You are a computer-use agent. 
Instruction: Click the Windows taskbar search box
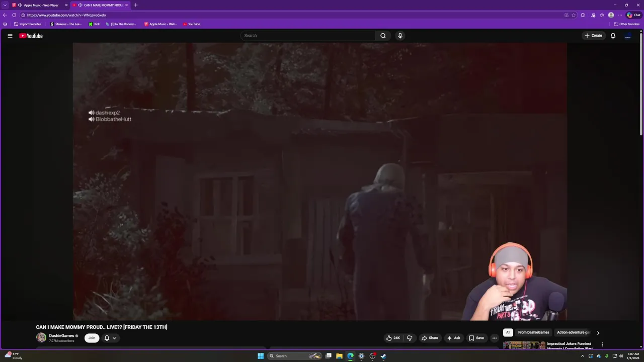[294, 356]
